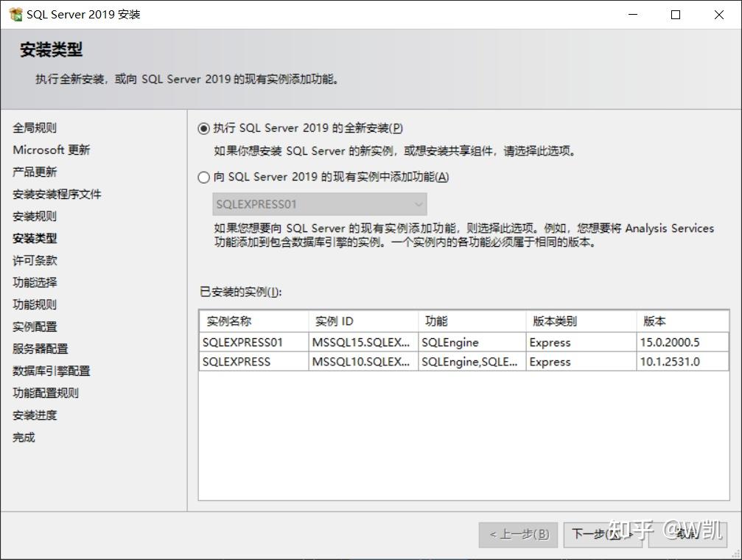The image size is (742, 560).
Task: Click the SQLEngine feature cell
Action: (x=472, y=342)
